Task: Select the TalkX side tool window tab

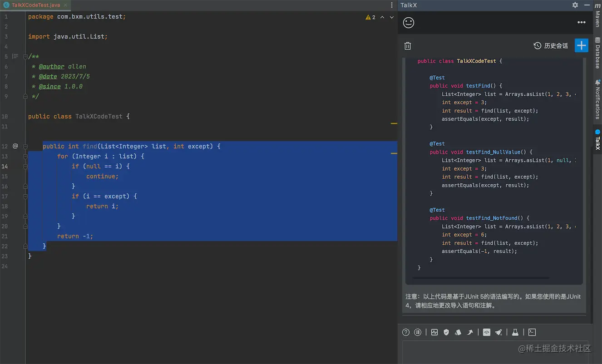Action: coord(597,140)
